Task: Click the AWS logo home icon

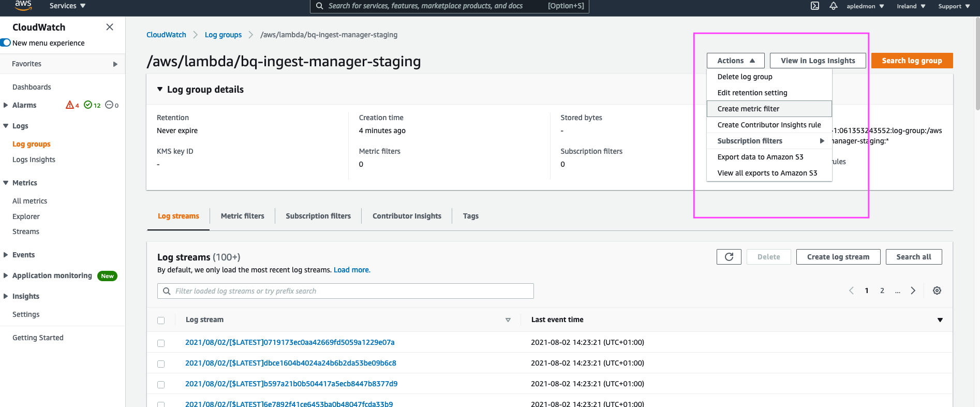Action: coord(23,6)
